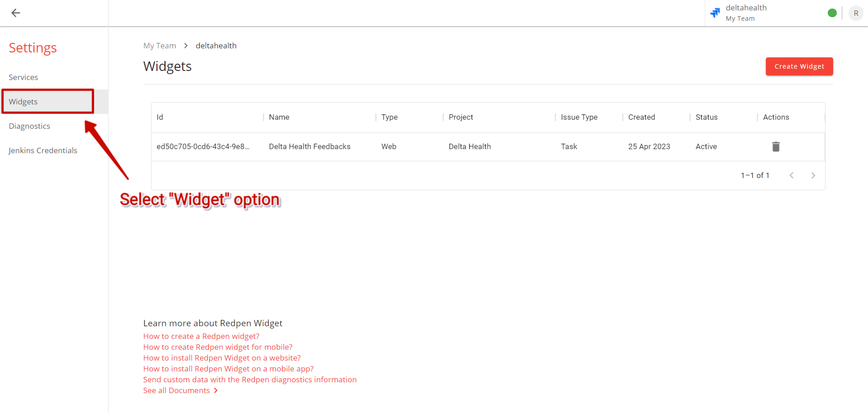Click the Delta Health Feedbacks name cell
Screen dimensions: 868x413
pos(309,147)
